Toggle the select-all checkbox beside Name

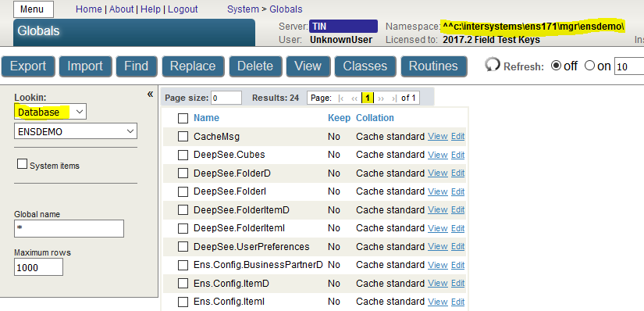tap(183, 119)
